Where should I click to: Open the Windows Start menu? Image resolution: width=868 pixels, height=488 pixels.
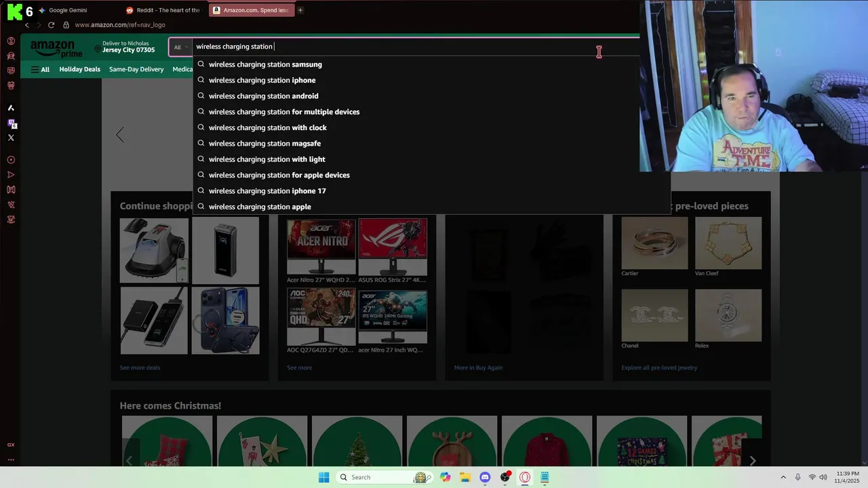click(324, 477)
